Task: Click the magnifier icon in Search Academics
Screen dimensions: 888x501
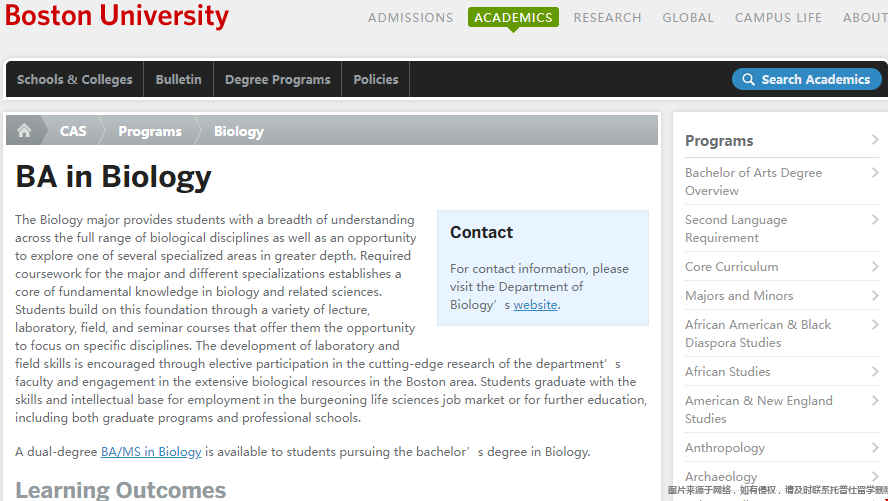Action: tap(748, 79)
